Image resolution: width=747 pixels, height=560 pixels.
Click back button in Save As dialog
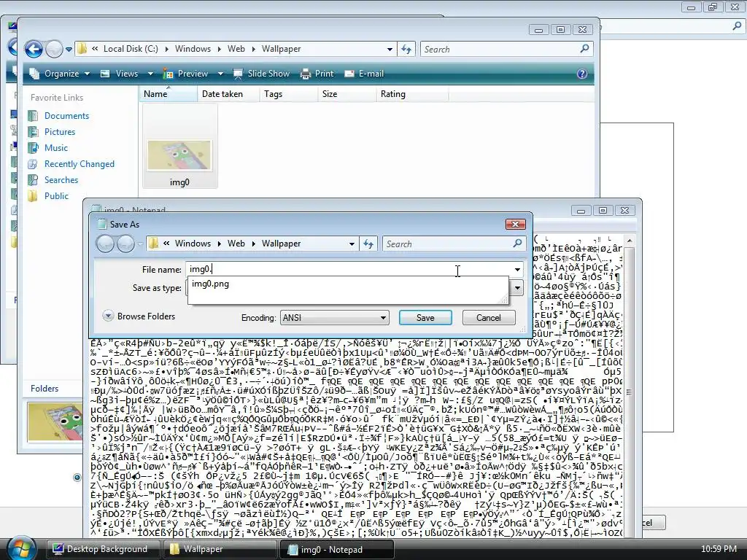click(105, 244)
